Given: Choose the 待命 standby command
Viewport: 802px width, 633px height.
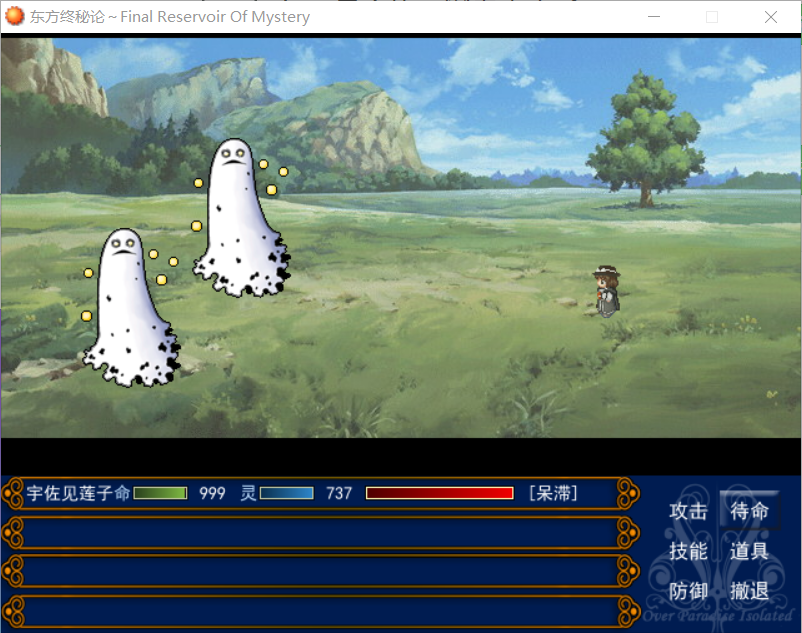Looking at the screenshot, I should (x=749, y=510).
